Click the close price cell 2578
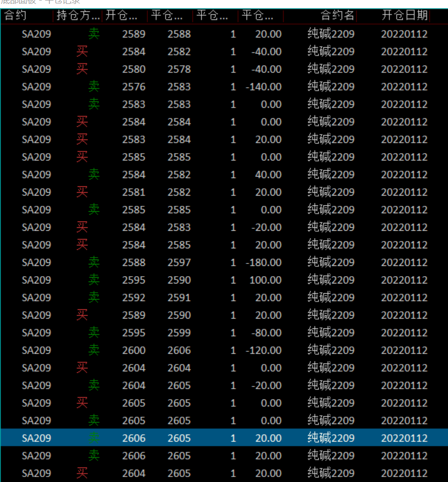This screenshot has height=482, width=448. click(179, 69)
